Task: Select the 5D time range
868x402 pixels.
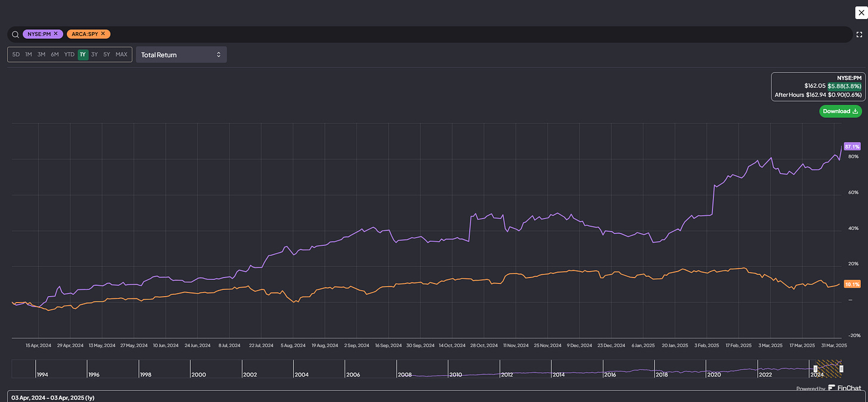Action: (x=16, y=55)
